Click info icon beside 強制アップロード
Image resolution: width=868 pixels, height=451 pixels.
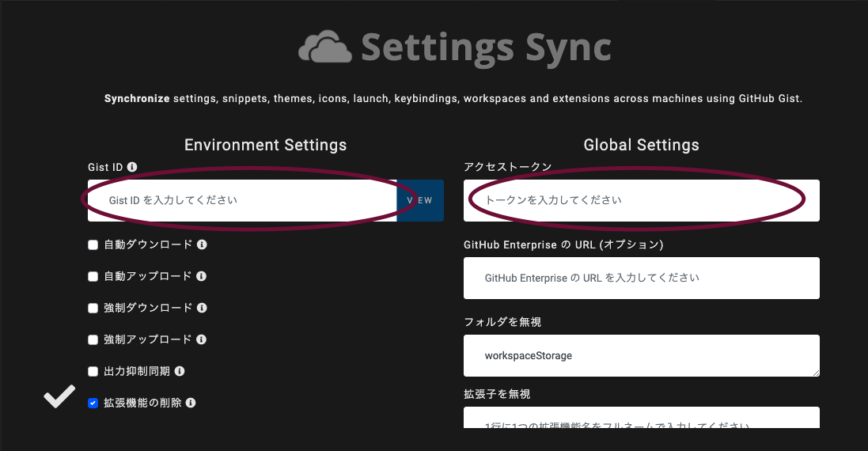pyautogui.click(x=202, y=339)
